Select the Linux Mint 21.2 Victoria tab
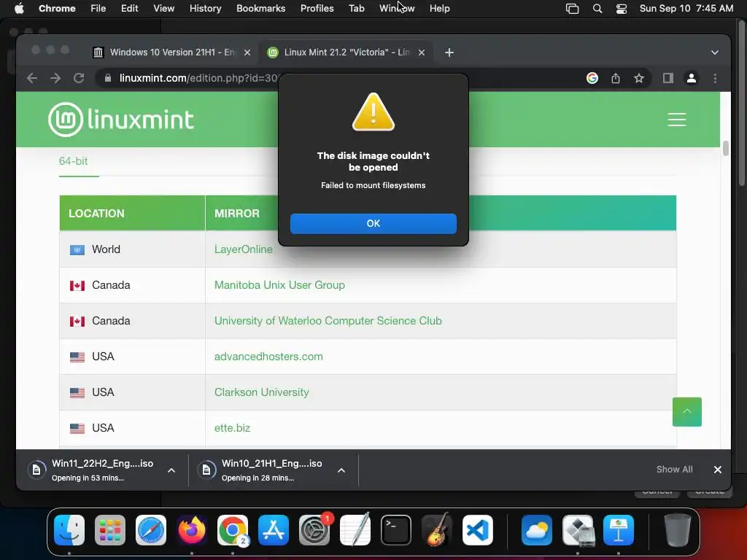Screen dimensions: 747x560 (347, 52)
